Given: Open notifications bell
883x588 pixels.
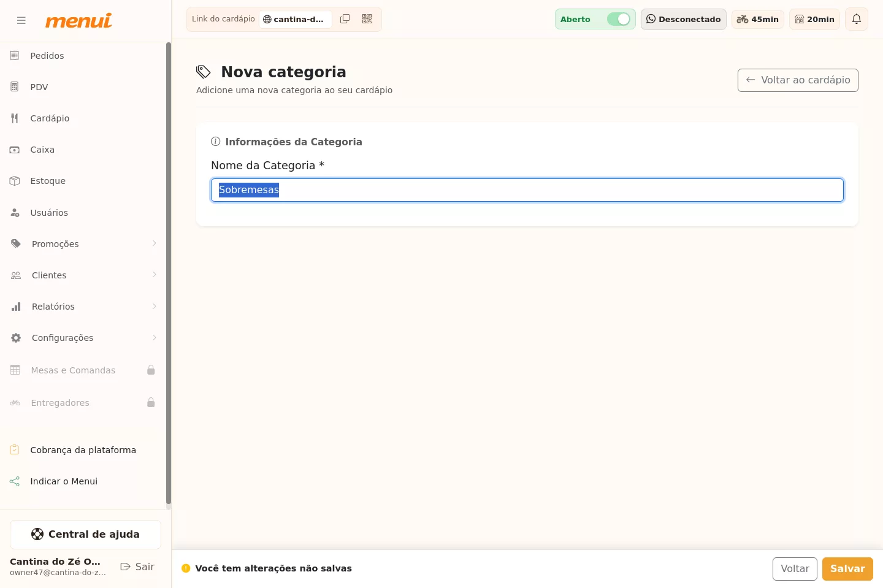Looking at the screenshot, I should click(x=857, y=19).
